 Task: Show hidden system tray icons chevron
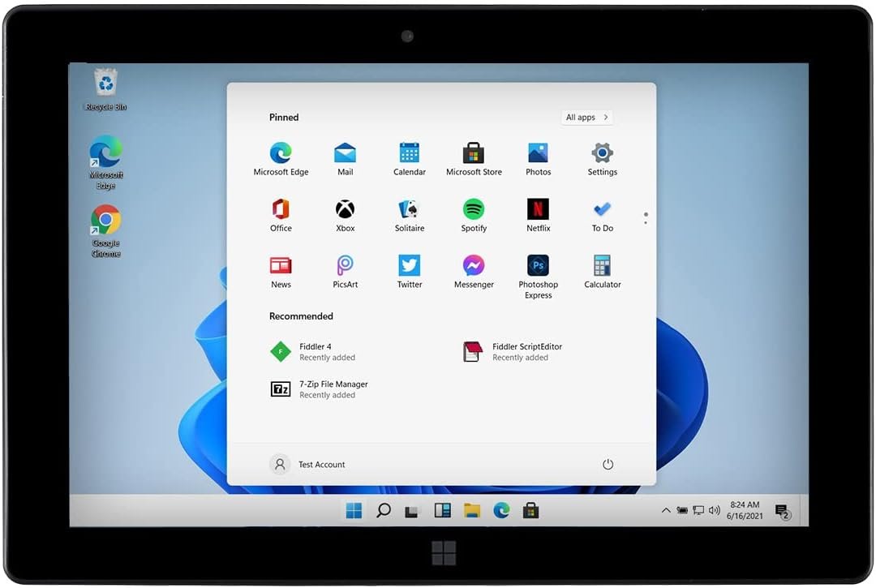point(666,511)
